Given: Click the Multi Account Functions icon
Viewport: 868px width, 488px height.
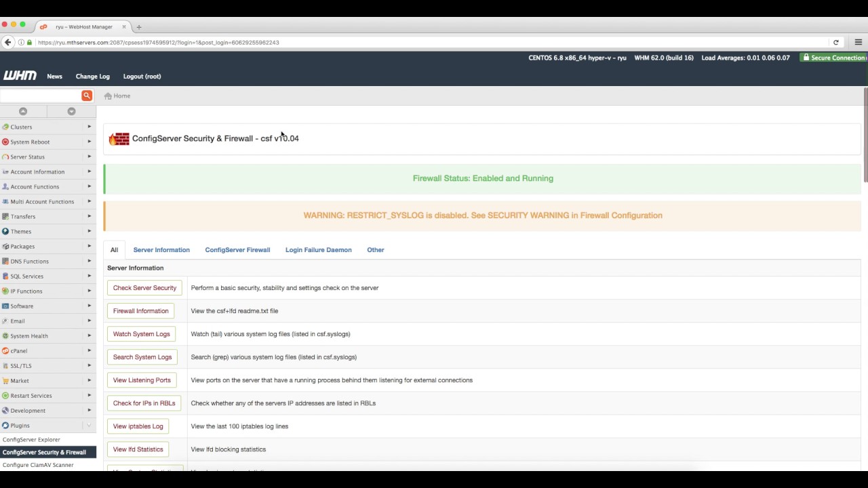Looking at the screenshot, I should click(x=5, y=201).
